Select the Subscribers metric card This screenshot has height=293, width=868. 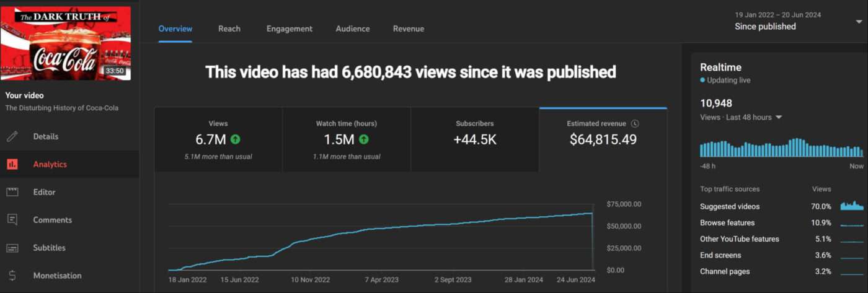click(x=474, y=139)
